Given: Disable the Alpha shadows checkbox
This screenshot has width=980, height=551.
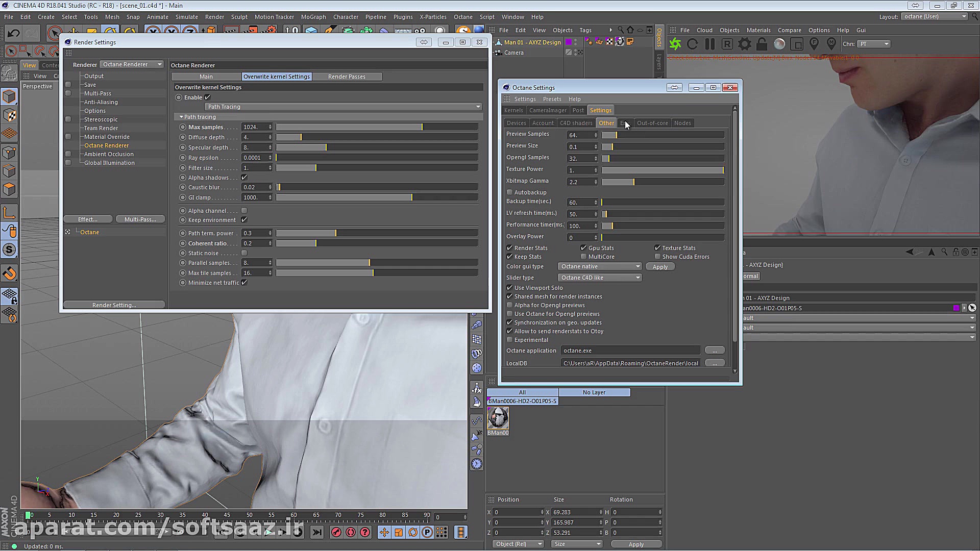Looking at the screenshot, I should point(245,177).
